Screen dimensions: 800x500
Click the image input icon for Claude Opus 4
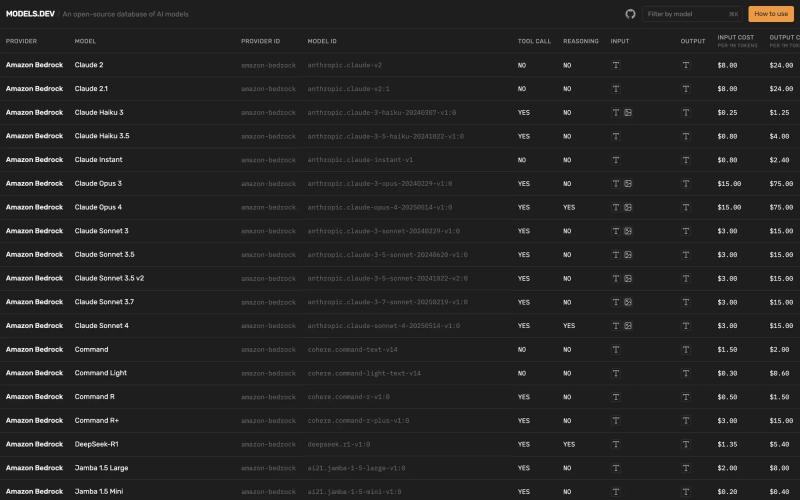tap(628, 208)
